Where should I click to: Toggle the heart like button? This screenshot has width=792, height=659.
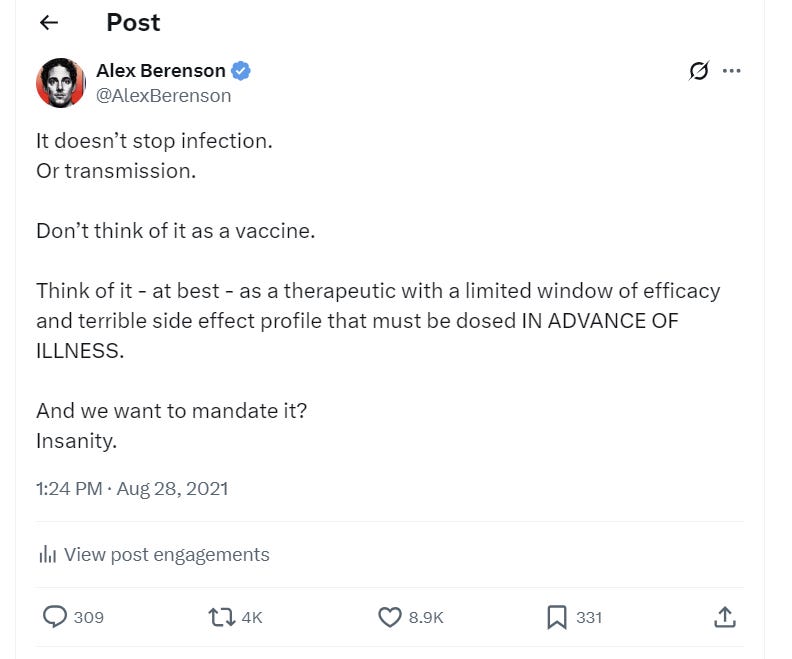coord(389,617)
